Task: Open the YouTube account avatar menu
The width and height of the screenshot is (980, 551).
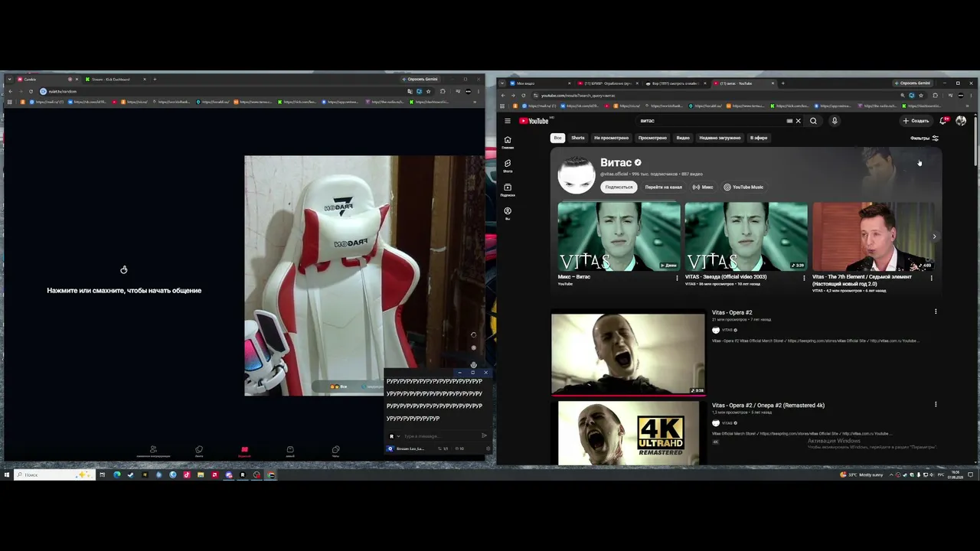Action: [961, 121]
